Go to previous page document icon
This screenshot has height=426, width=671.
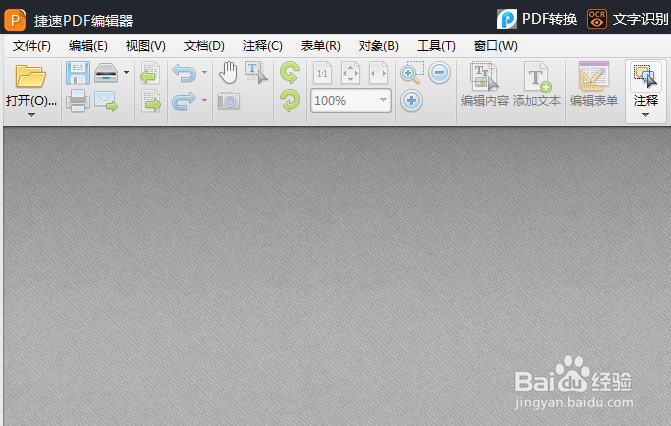coord(150,73)
